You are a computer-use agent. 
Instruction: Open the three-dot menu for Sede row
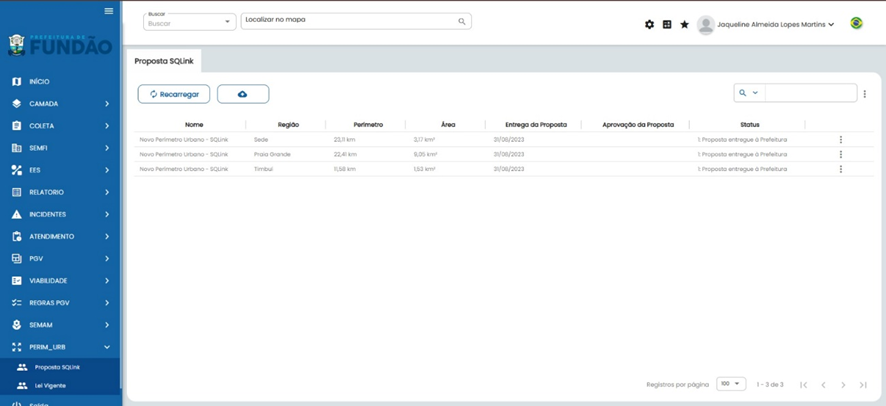(841, 140)
